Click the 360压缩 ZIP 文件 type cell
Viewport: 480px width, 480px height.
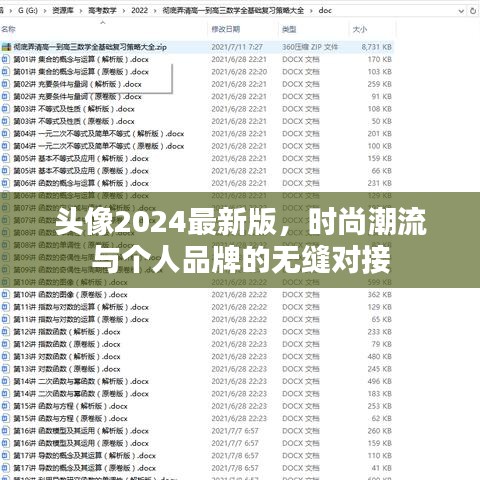tap(310, 47)
